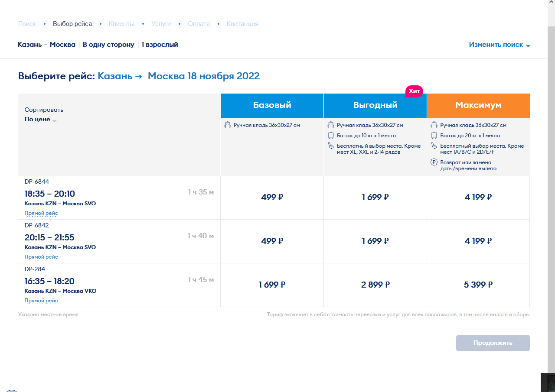Choose 2 899 ₽ Выгодный fare for DP-284
This screenshot has width=555, height=392.
(x=375, y=285)
